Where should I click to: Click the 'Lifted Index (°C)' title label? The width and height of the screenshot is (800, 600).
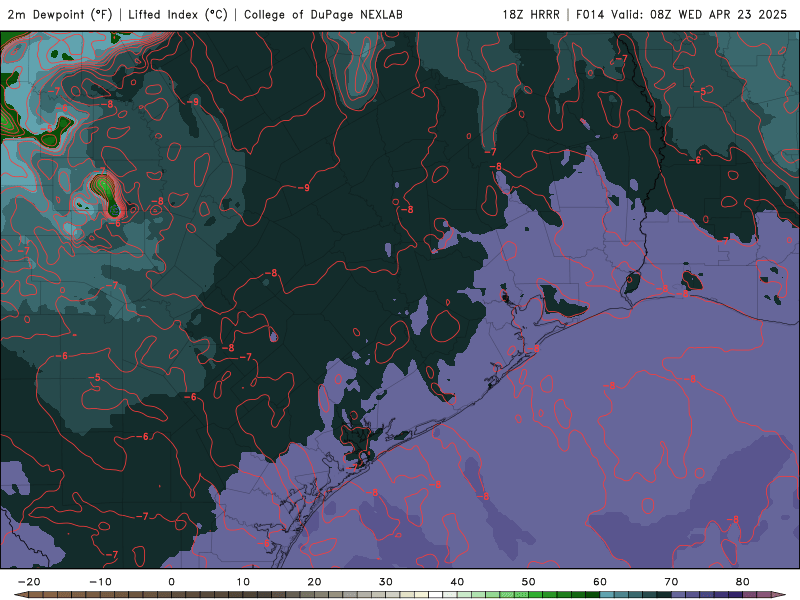pos(178,15)
